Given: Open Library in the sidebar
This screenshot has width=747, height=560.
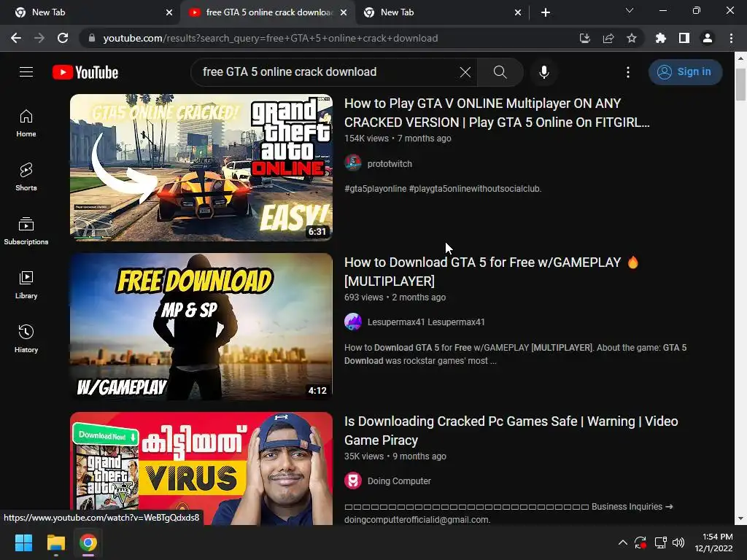Looking at the screenshot, I should tap(26, 285).
